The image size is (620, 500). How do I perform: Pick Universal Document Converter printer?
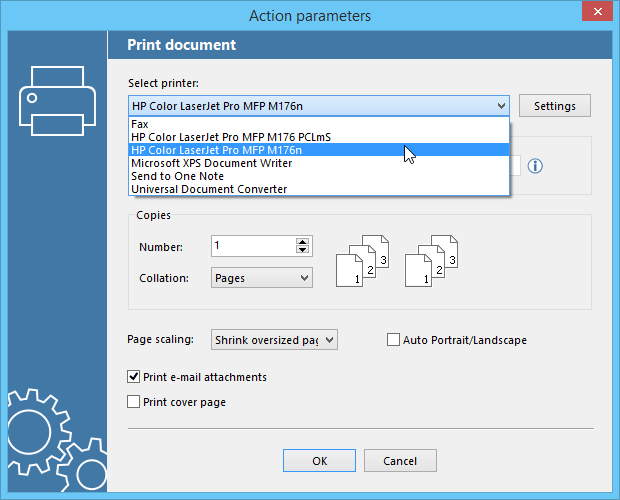coord(319,189)
